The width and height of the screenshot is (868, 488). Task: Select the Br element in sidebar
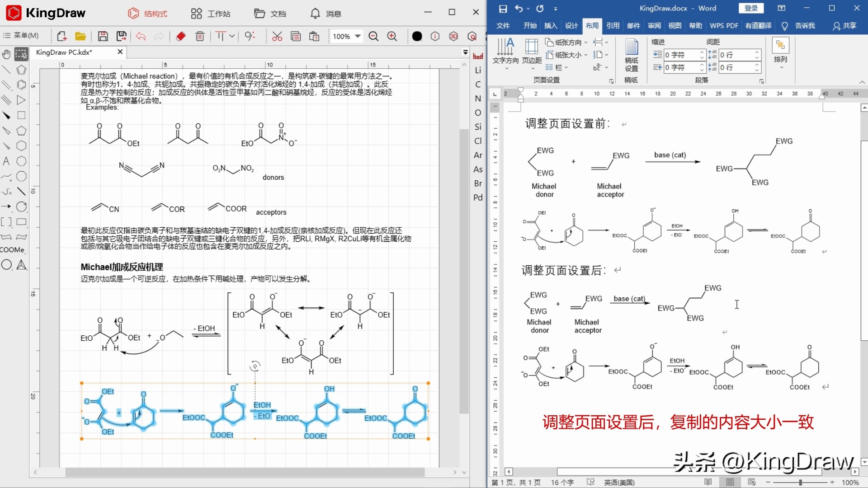pyautogui.click(x=478, y=183)
